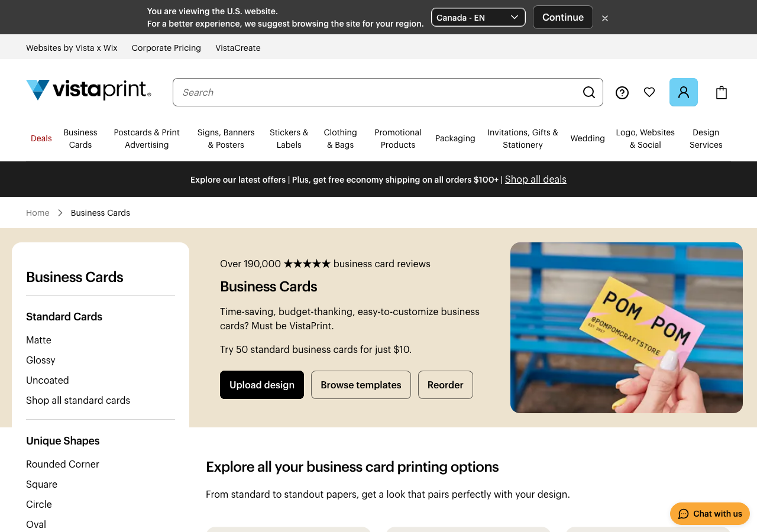Click the Reorder button
Viewport: 757px width, 532px height.
pos(445,385)
